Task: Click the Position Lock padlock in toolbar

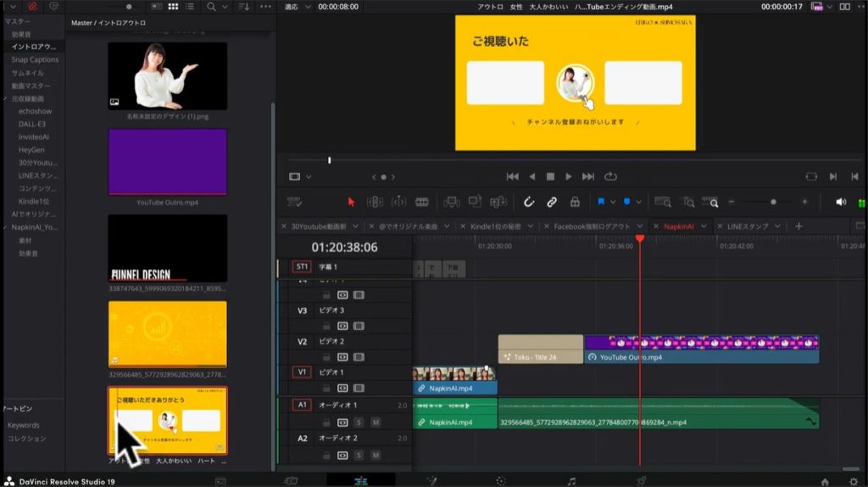Action: pyautogui.click(x=575, y=202)
